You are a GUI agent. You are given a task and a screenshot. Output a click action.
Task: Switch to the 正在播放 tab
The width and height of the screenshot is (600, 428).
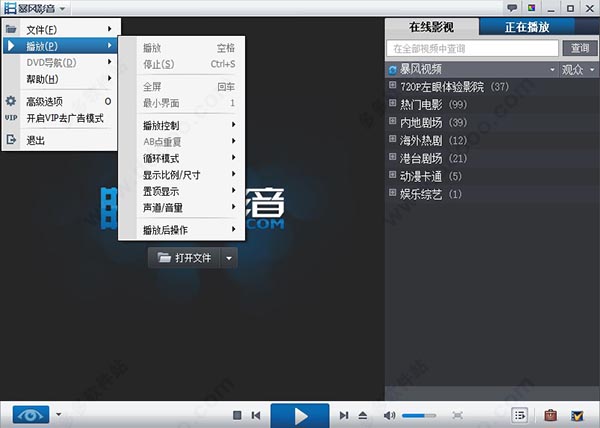[527, 27]
